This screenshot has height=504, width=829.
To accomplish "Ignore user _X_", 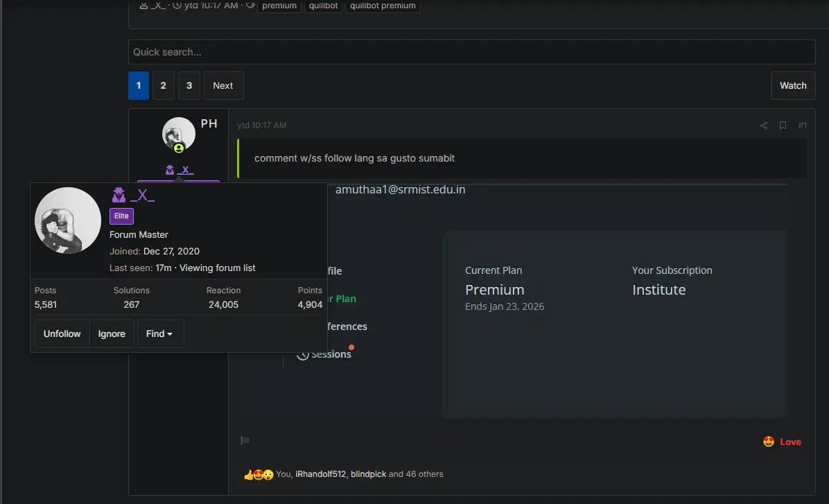I will (112, 333).
